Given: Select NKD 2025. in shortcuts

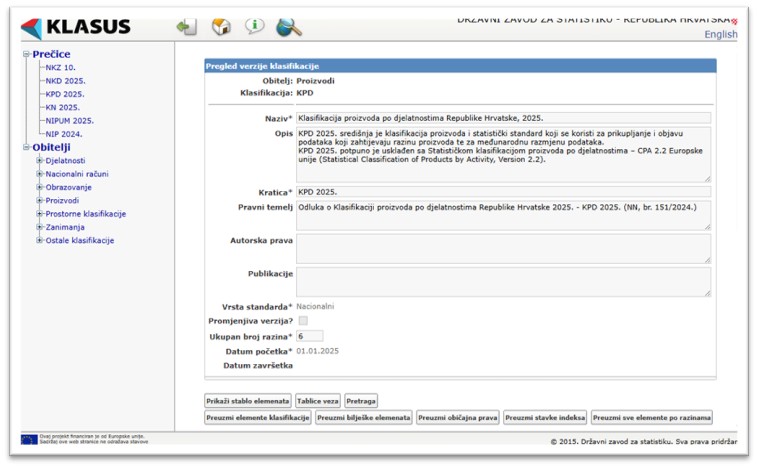Looking at the screenshot, I should (x=65, y=81).
